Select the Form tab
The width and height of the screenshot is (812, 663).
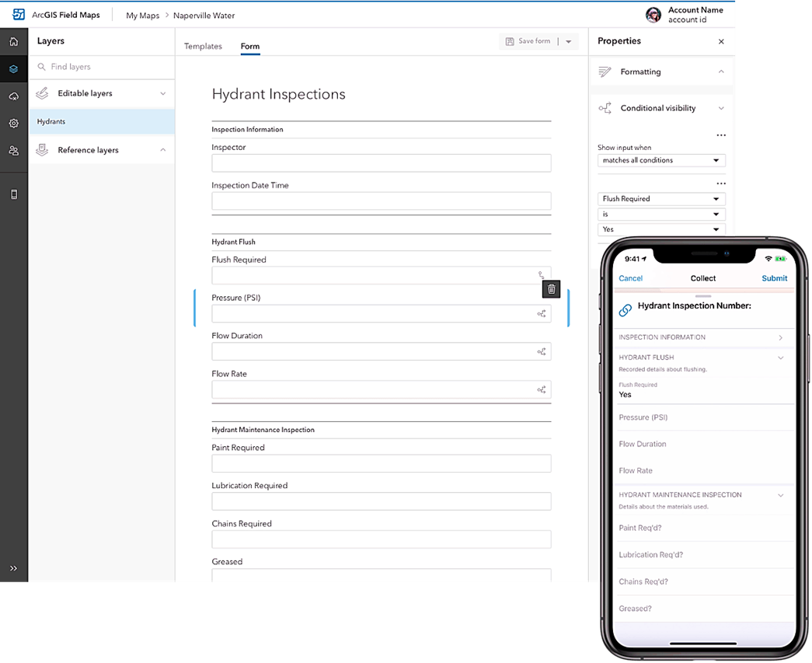click(249, 47)
